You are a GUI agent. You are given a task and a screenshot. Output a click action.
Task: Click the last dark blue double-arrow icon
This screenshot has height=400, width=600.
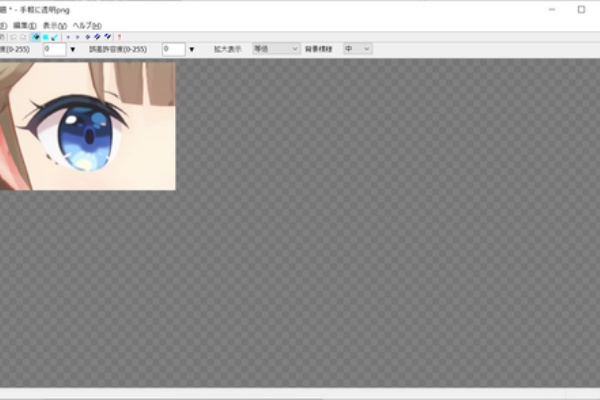tap(108, 36)
